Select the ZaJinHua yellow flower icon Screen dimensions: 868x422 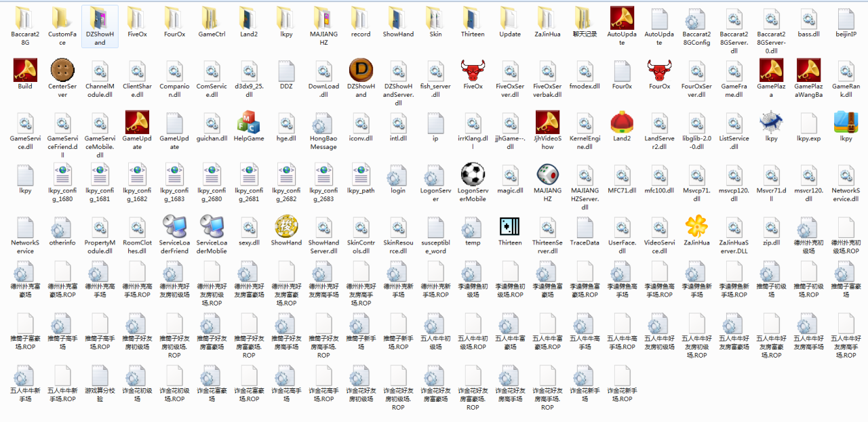(696, 227)
